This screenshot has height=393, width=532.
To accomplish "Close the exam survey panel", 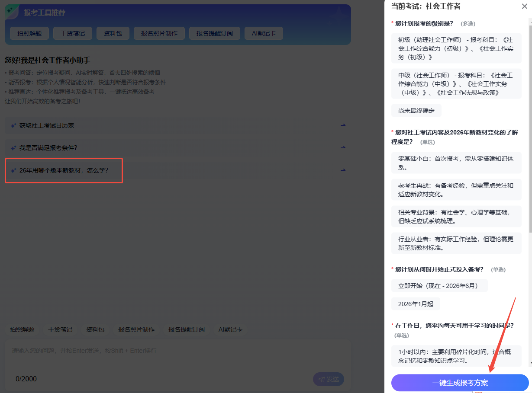I will (x=524, y=6).
